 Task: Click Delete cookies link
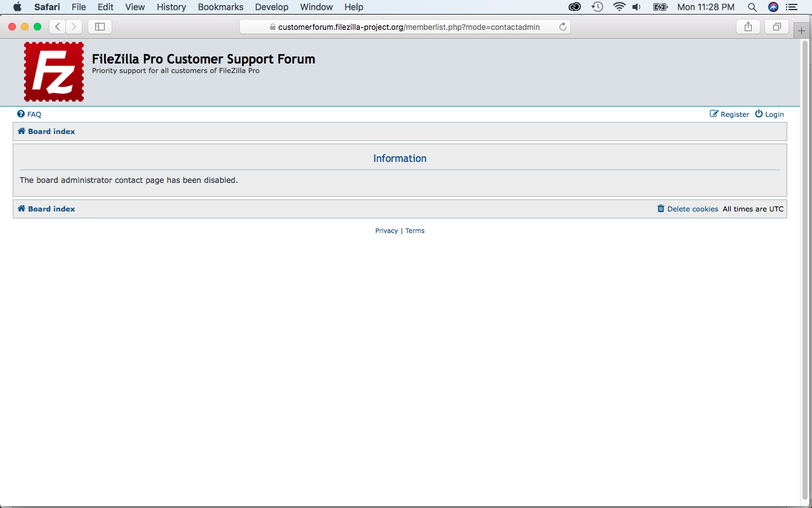tap(688, 209)
